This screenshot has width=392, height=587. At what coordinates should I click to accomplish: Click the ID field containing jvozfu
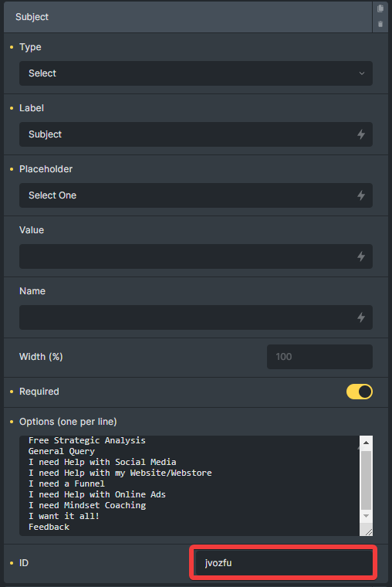[284, 562]
